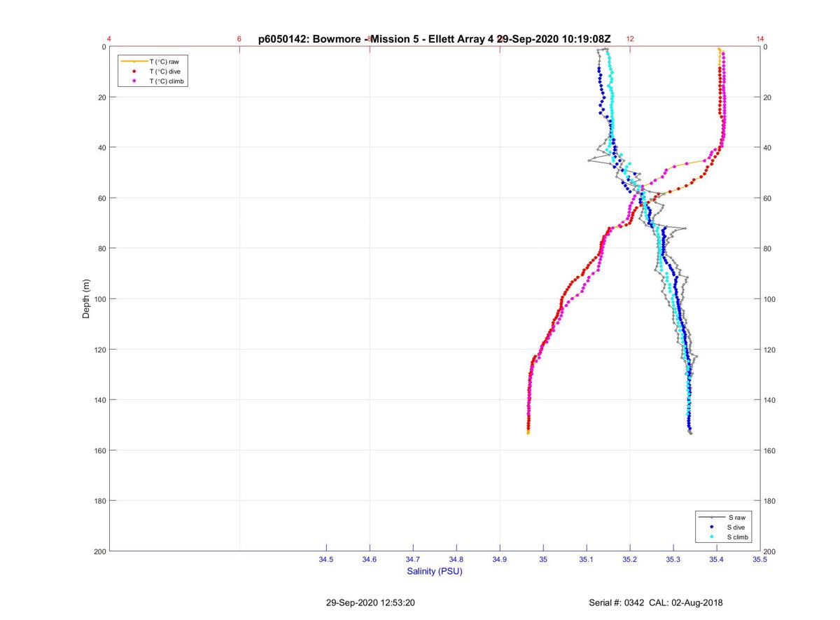Viewport: 840px width, 620px height.
Task: Click the 34.5 salinity tick label
Action: pyautogui.click(x=326, y=560)
